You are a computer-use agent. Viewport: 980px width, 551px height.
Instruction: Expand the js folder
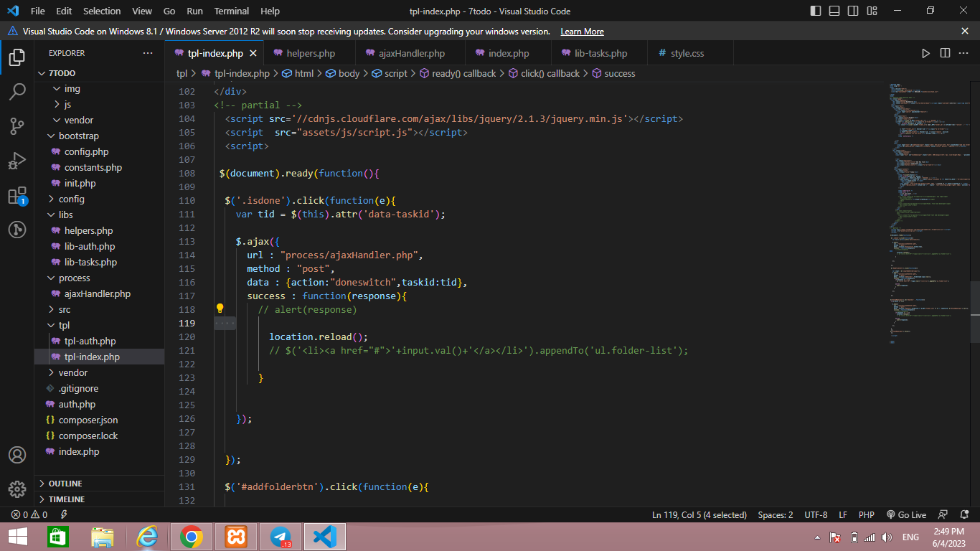click(x=100, y=105)
